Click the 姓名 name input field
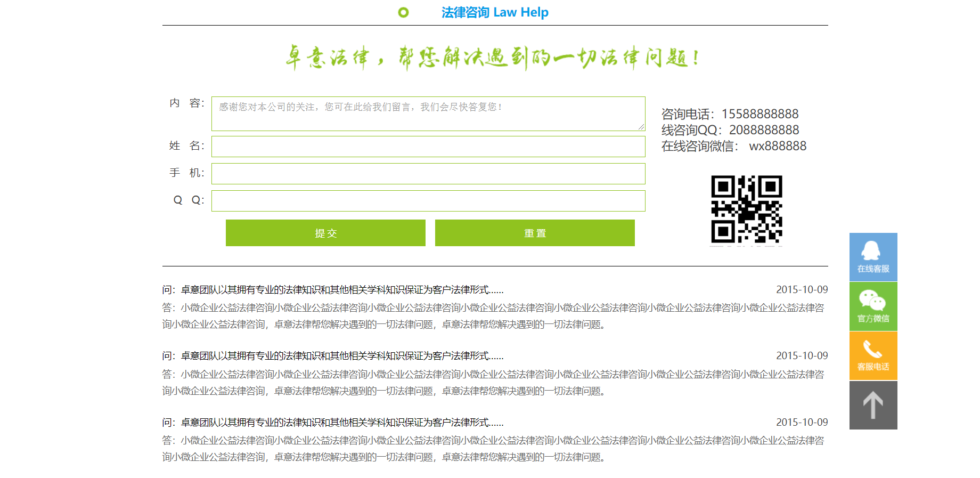980x478 pixels. pos(428,147)
